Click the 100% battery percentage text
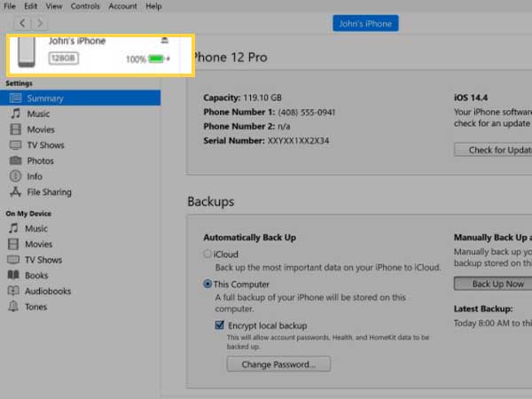 coord(136,59)
